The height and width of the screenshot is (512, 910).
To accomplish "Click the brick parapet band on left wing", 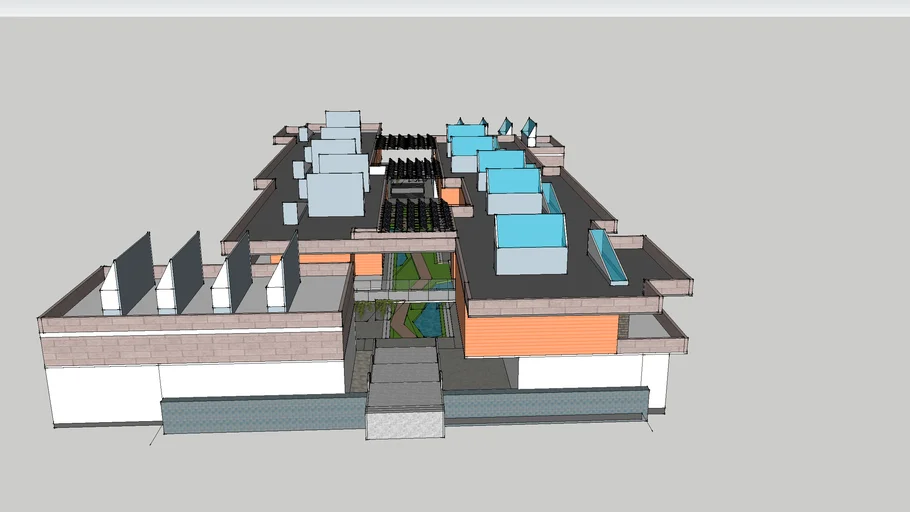I will pos(190,348).
